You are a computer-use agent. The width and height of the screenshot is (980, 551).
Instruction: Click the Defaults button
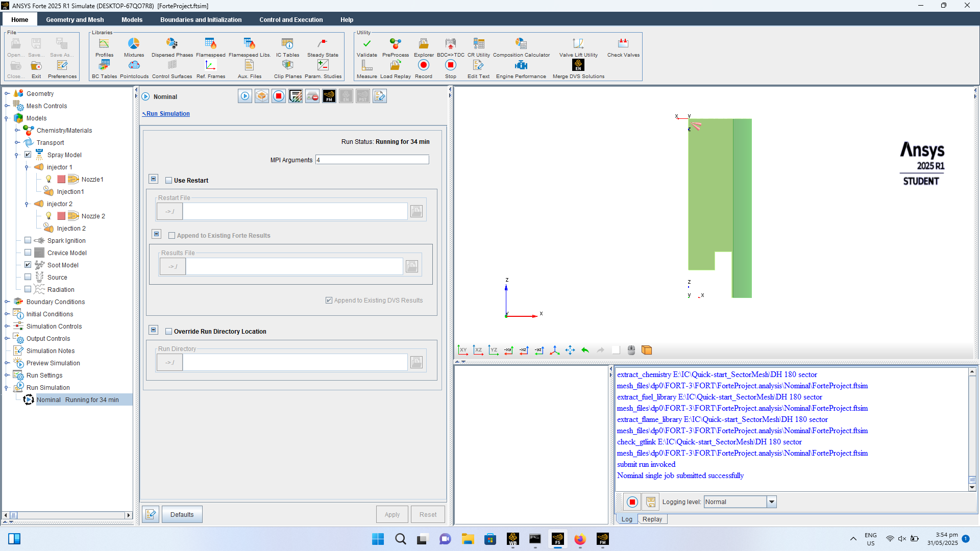[x=182, y=514]
